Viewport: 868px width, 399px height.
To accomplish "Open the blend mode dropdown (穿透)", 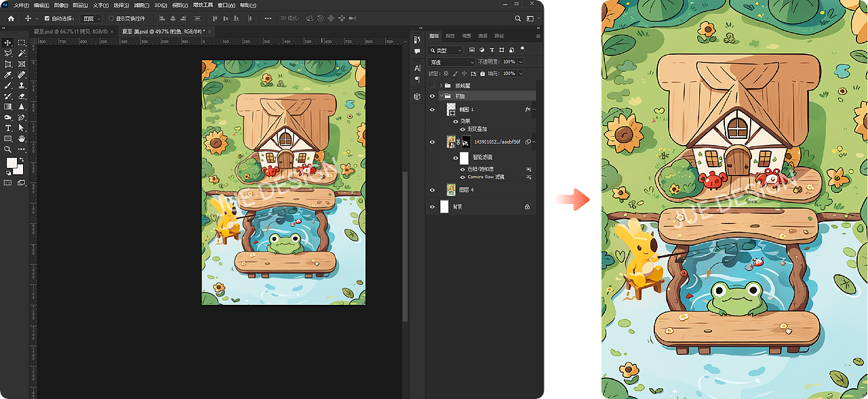I will click(x=452, y=62).
